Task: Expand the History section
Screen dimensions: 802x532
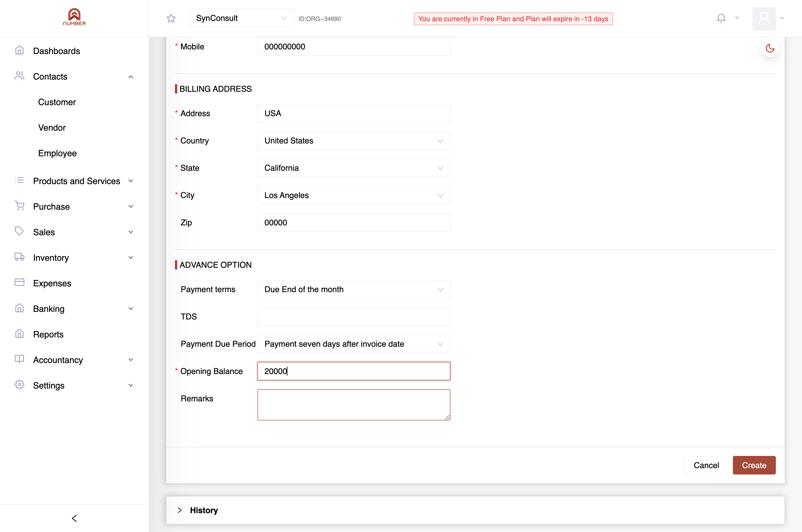Action: click(x=475, y=510)
